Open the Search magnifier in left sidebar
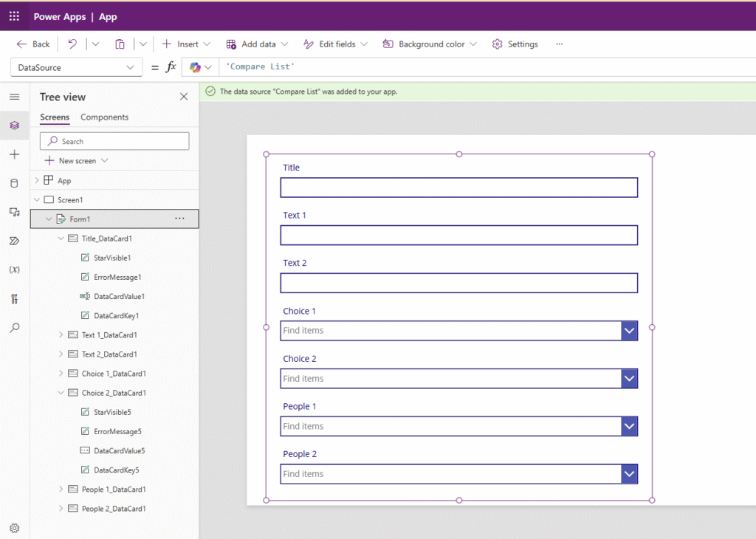This screenshot has width=756, height=539. [x=15, y=328]
